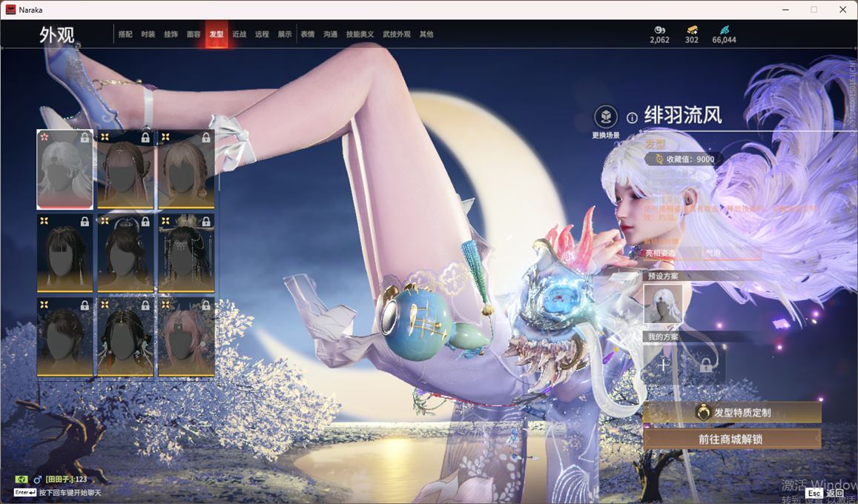
Task: Switch to the 时装 tab
Action: coord(148,34)
